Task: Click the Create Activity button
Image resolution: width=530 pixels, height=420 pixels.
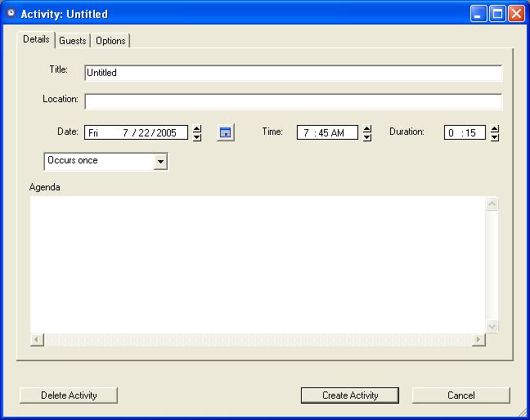Action: 350,395
